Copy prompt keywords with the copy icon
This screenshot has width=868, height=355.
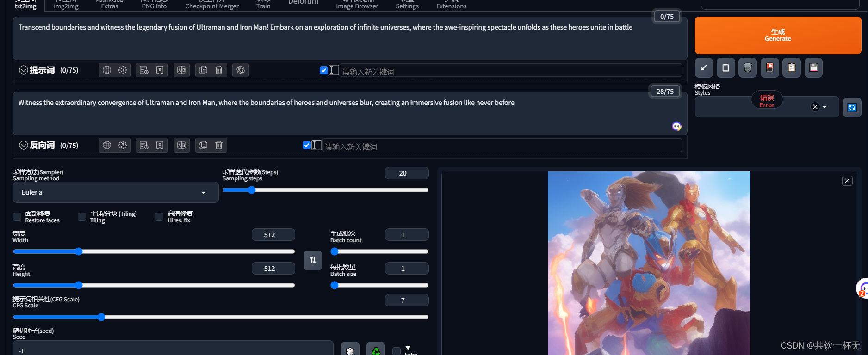203,70
